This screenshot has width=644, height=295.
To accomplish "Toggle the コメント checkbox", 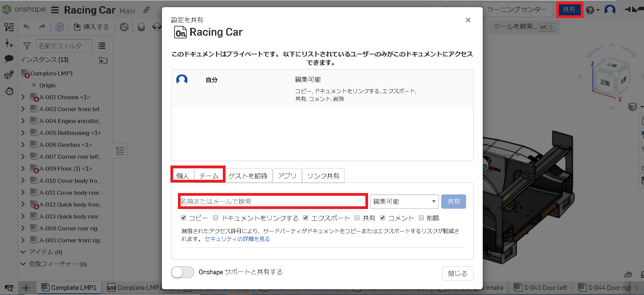I will [x=383, y=218].
